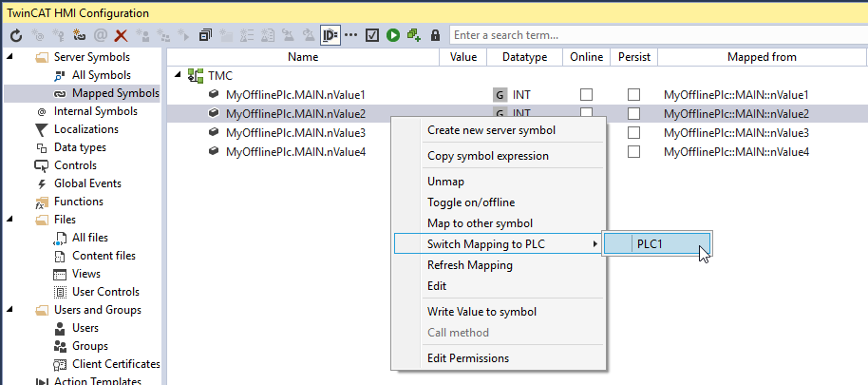Click the Name column header

[x=303, y=57]
